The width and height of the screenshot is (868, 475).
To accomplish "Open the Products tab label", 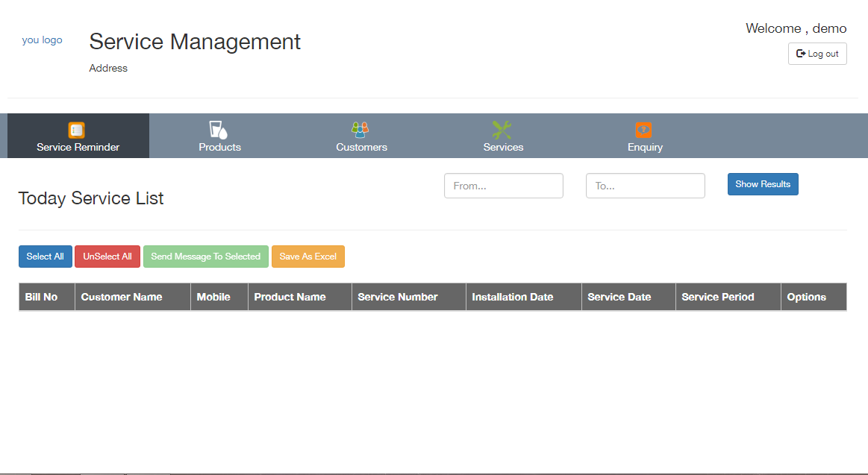I will coord(219,147).
